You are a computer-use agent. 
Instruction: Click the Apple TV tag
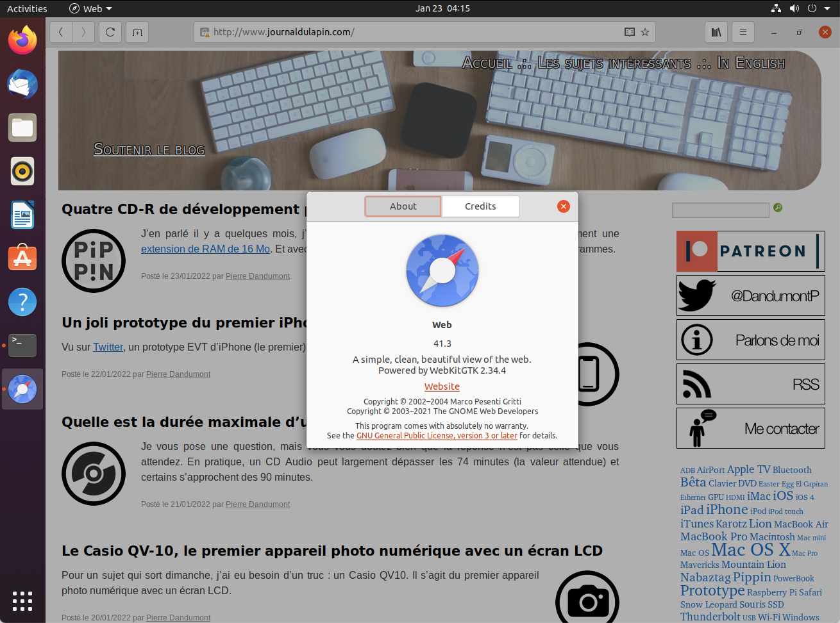tap(749, 469)
